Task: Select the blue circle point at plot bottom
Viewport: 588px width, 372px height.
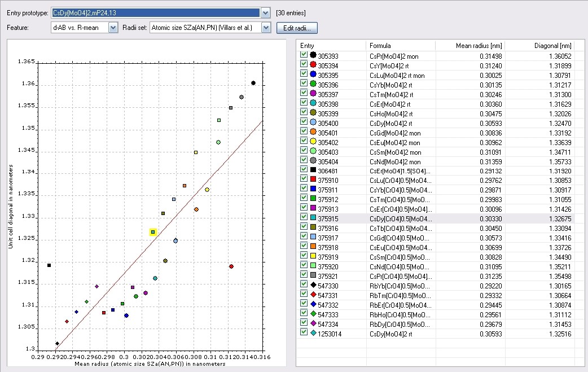Action: point(126,316)
